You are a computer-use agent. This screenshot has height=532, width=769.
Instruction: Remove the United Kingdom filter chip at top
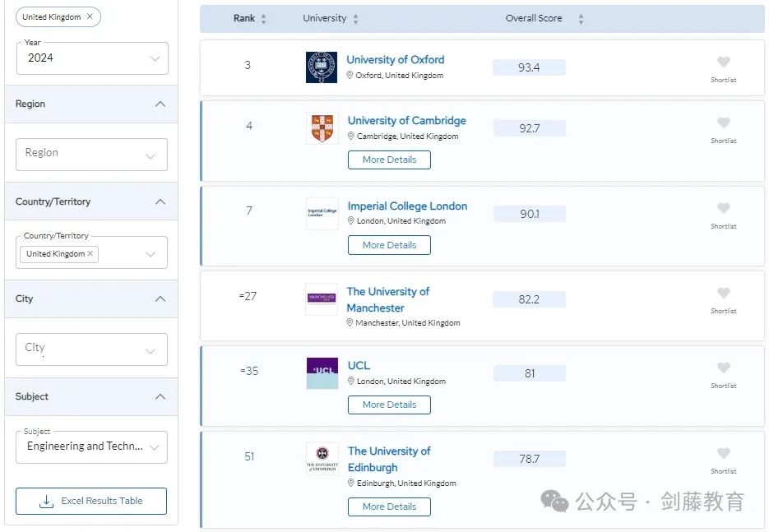tap(90, 16)
